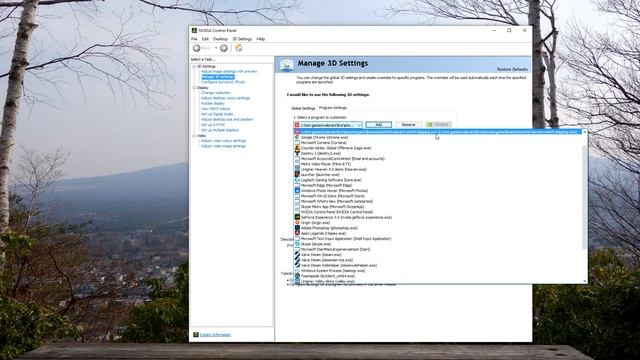Screen dimensions: 640x360
Task: Select Change resolution task
Action: coord(216,93)
